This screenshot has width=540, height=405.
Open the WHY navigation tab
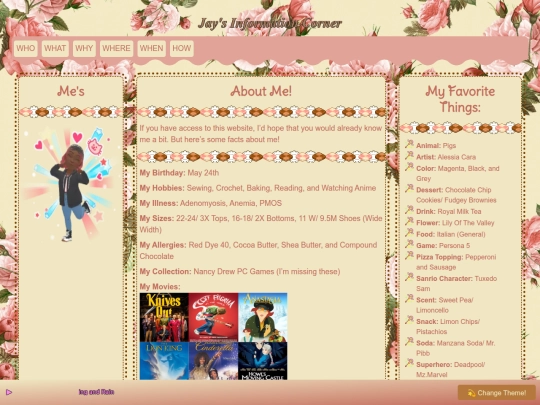point(84,48)
